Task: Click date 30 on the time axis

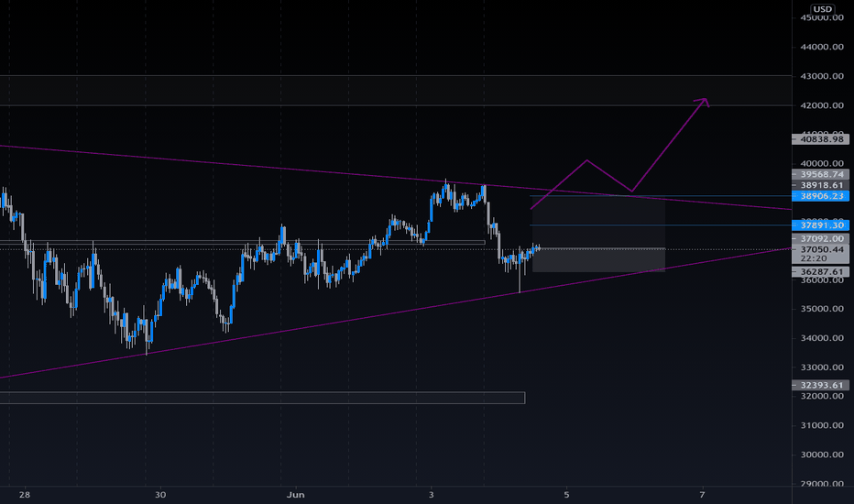Action: click(160, 495)
